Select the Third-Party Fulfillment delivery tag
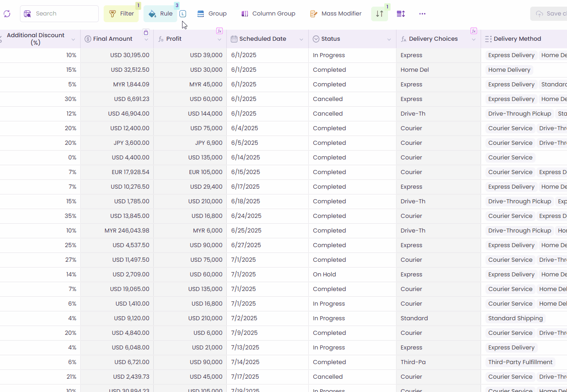 520,362
